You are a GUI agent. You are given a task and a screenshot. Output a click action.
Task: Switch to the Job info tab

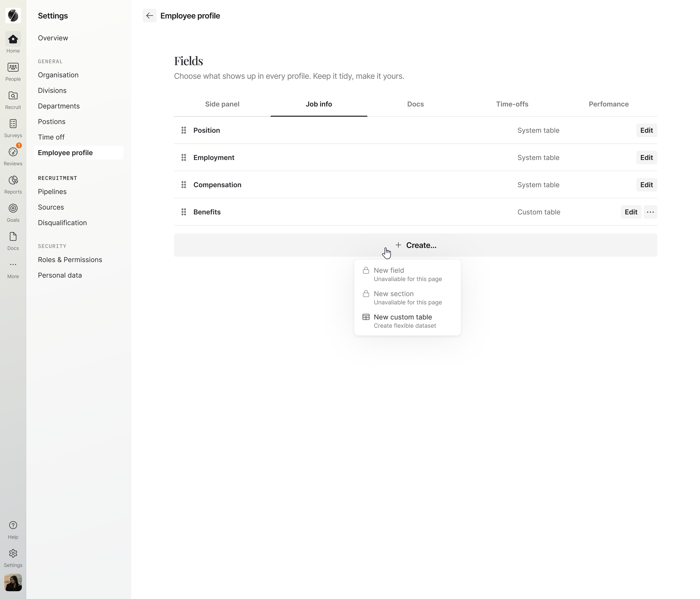click(319, 104)
